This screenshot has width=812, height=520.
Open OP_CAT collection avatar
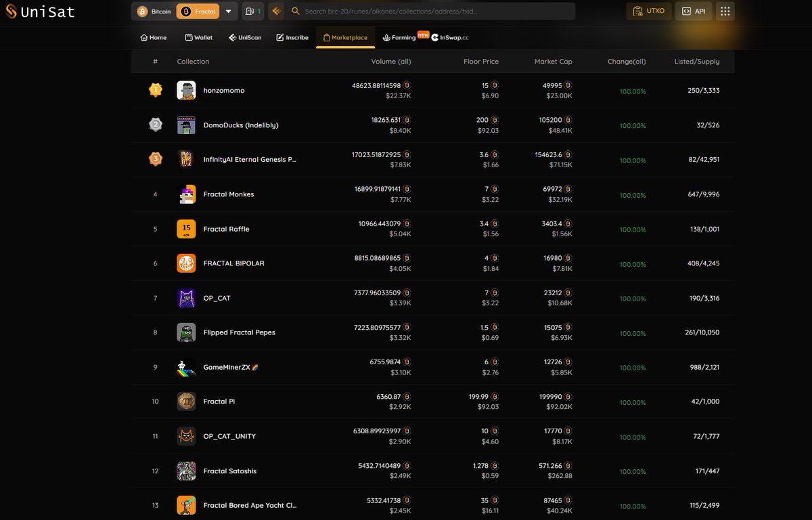(x=186, y=298)
